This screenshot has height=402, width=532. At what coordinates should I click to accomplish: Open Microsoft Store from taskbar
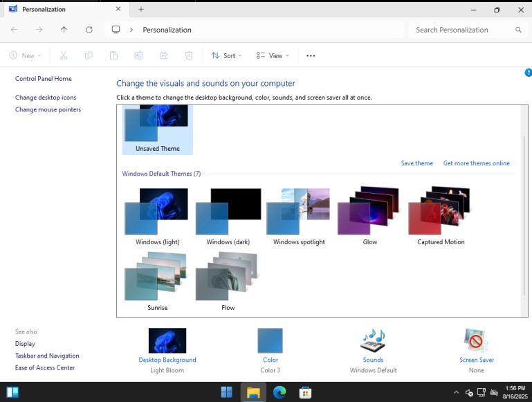305,392
